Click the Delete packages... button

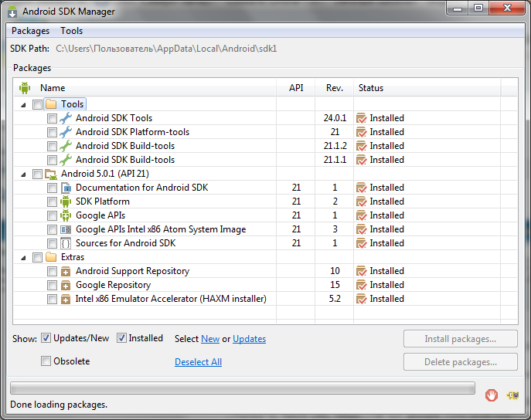point(460,362)
